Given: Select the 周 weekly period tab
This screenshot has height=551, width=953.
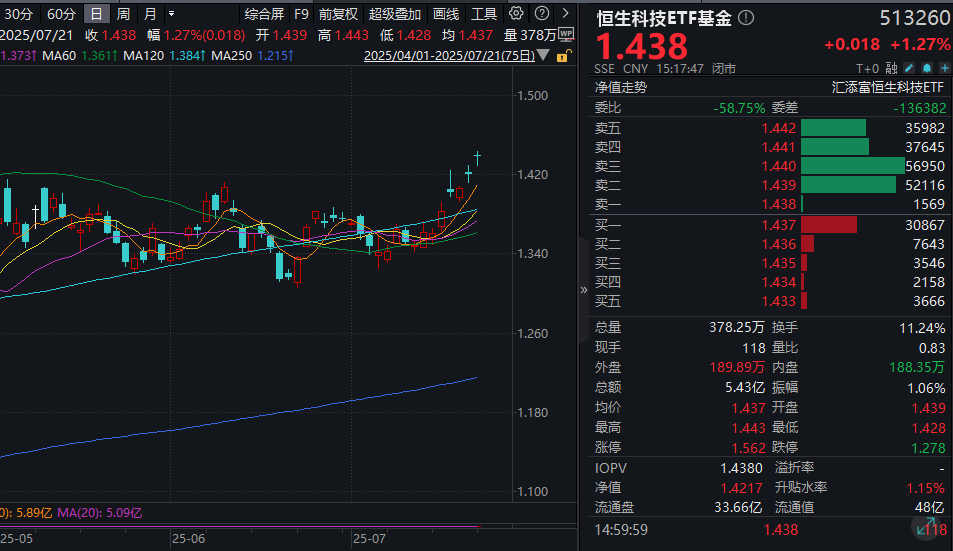Looking at the screenshot, I should click(123, 14).
